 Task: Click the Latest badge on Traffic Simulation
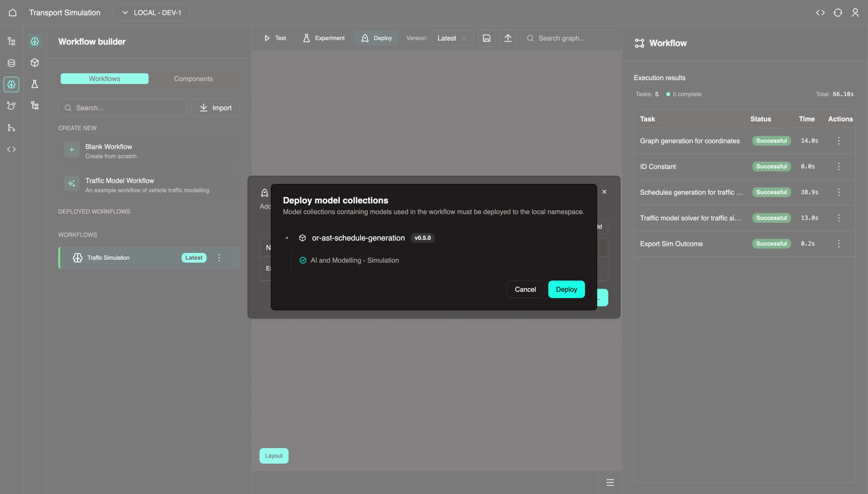coord(194,258)
